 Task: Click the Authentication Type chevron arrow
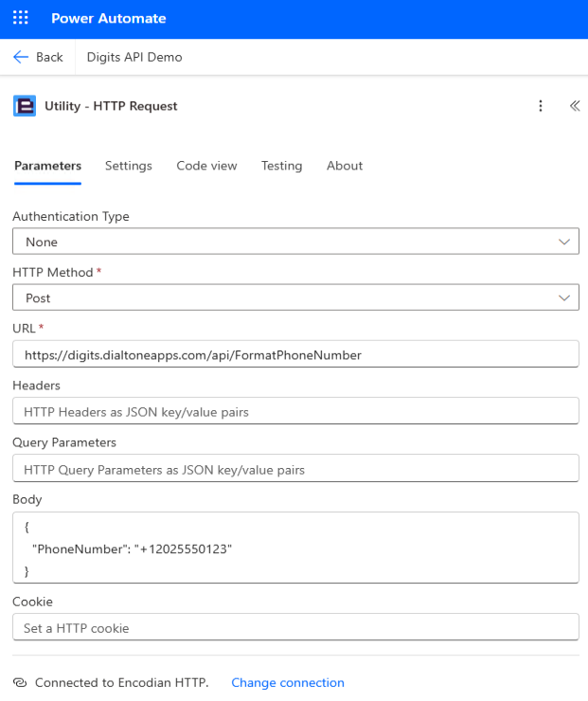coord(564,242)
